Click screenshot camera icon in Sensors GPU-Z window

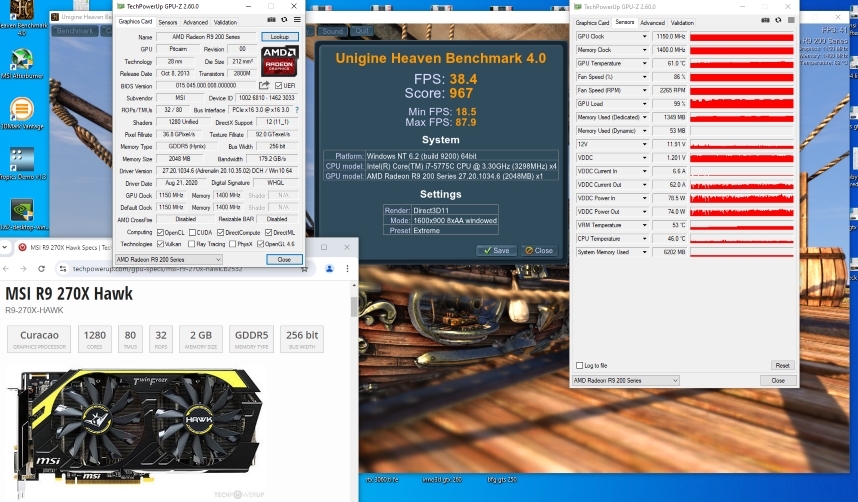[x=765, y=20]
